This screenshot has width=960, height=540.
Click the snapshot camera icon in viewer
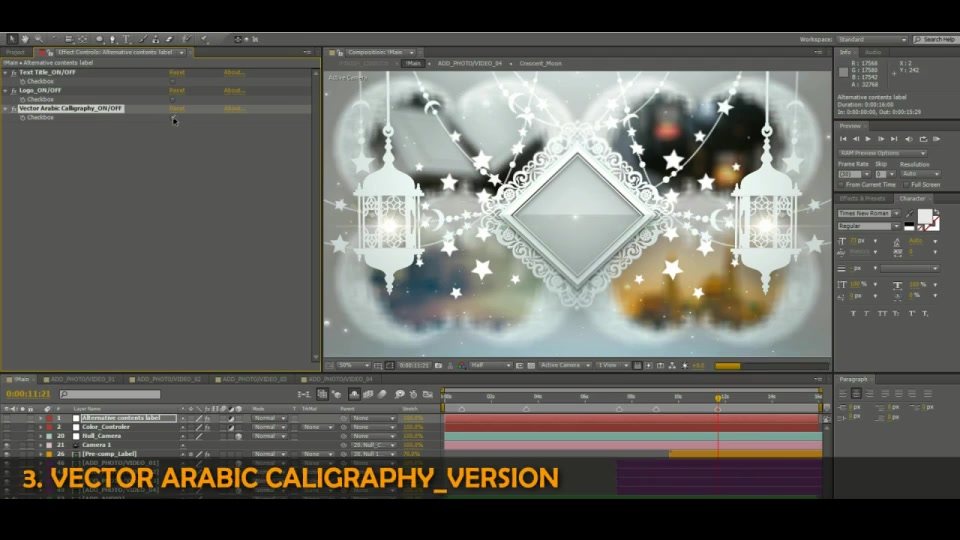coord(438,366)
